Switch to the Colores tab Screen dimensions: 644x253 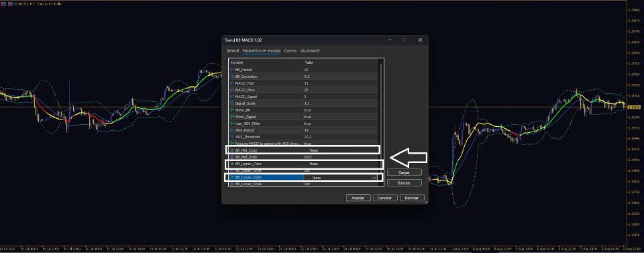290,50
